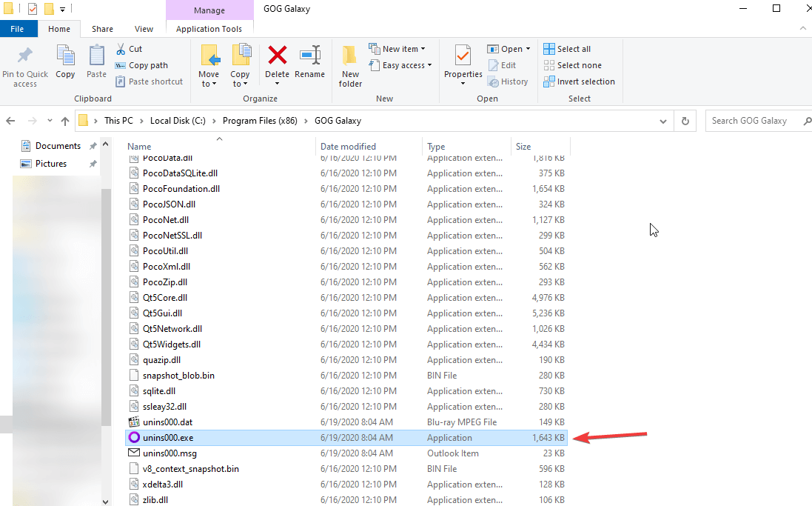Select xdelta3.dll file
The image size is (812, 506).
coord(346,485)
